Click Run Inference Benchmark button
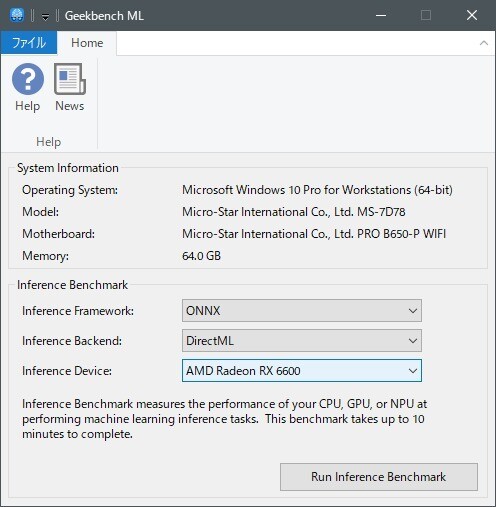This screenshot has width=496, height=507. coord(379,477)
